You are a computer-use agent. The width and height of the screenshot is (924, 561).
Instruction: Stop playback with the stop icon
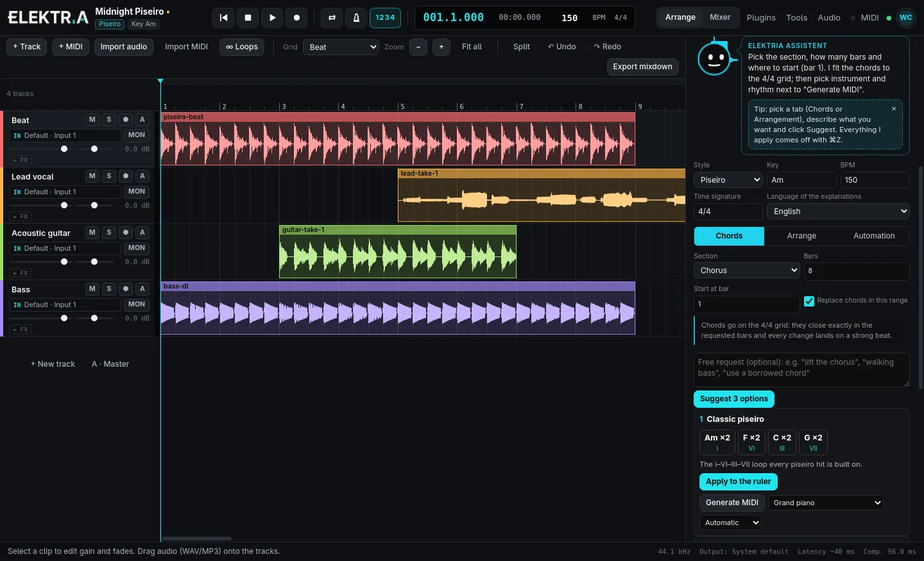(248, 18)
